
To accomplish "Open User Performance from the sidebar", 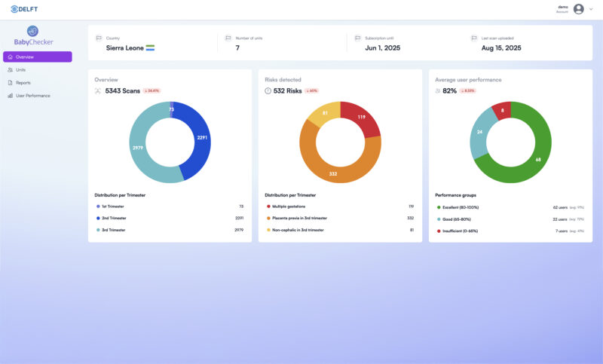I will (x=32, y=96).
